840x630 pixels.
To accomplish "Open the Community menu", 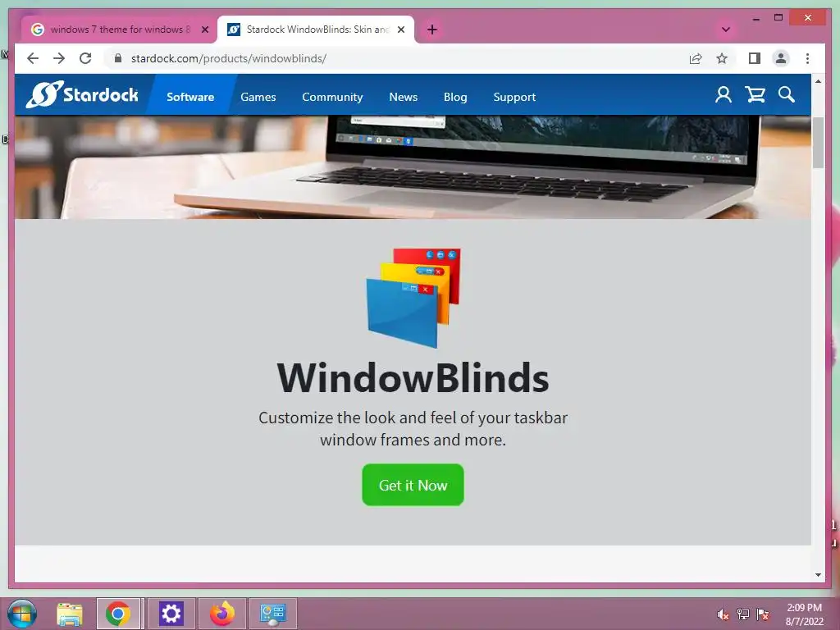I will [x=332, y=97].
